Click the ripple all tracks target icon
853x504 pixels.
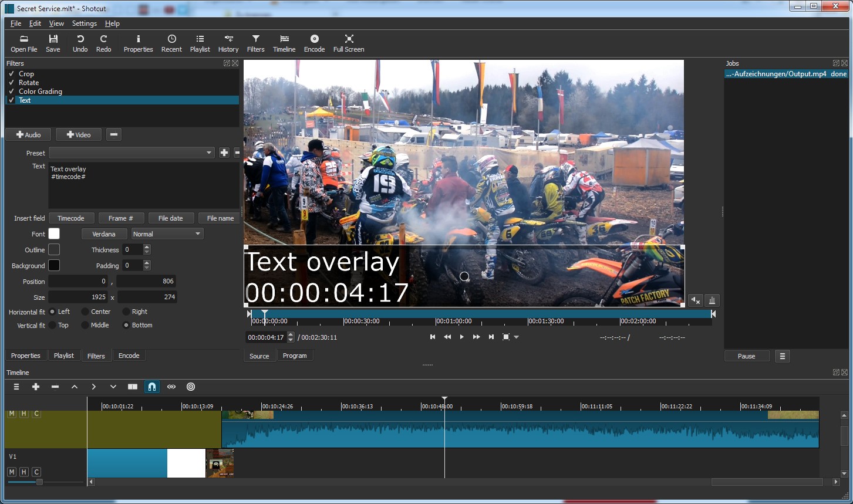pyautogui.click(x=191, y=387)
